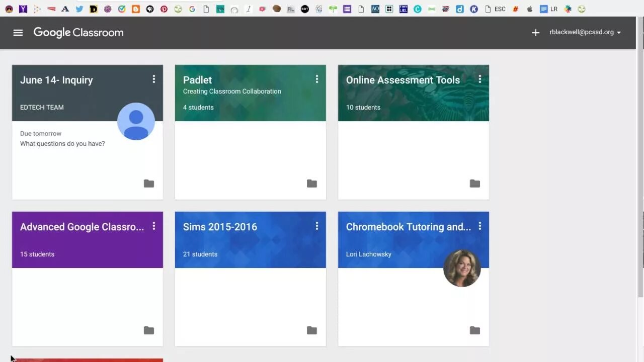Screen dimensions: 644x362
Task: Click '21 students' on the Sims 2015-2016 card
Action: click(200, 254)
